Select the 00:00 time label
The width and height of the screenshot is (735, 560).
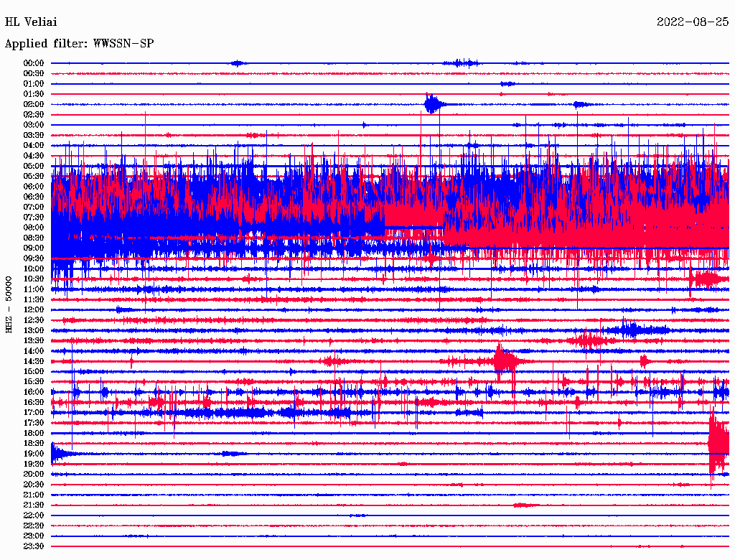pyautogui.click(x=34, y=63)
